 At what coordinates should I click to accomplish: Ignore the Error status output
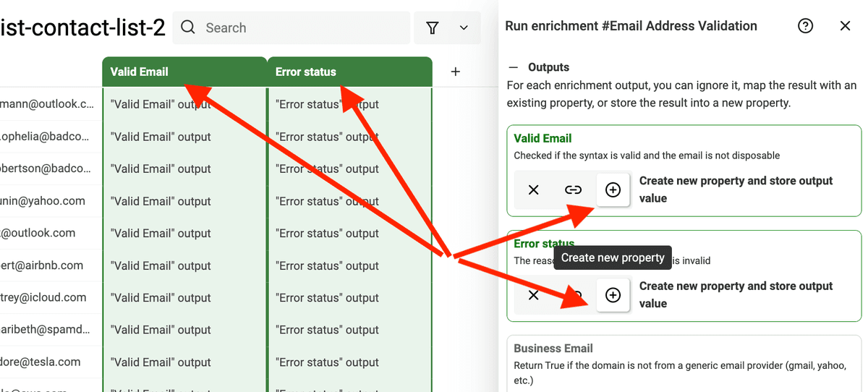533,295
